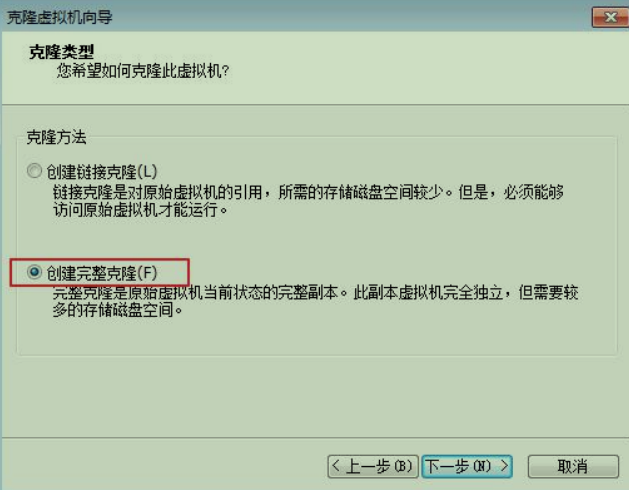Select the 创建链接克隆(L) radio button

click(34, 171)
